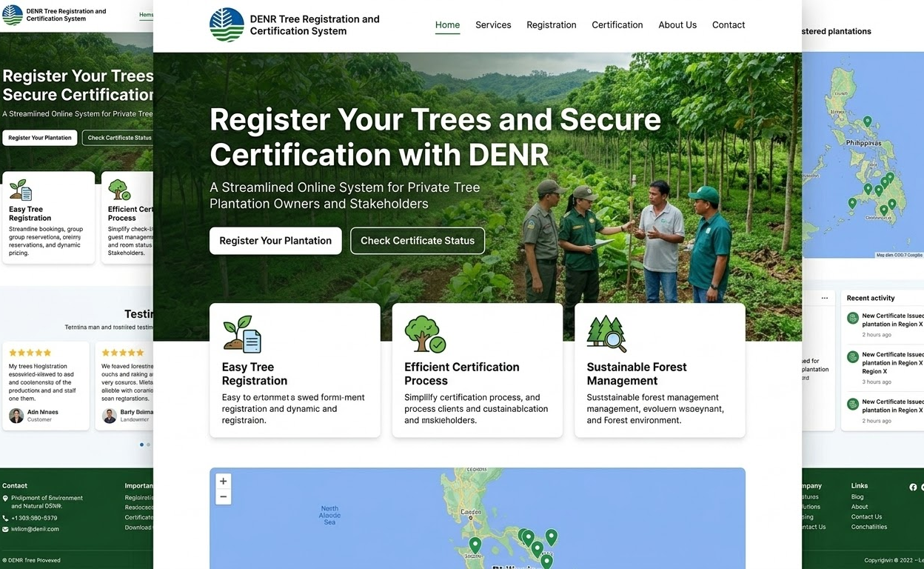Click the Philippines map thumbnail in right page
This screenshot has height=569, width=924.
pos(863,156)
